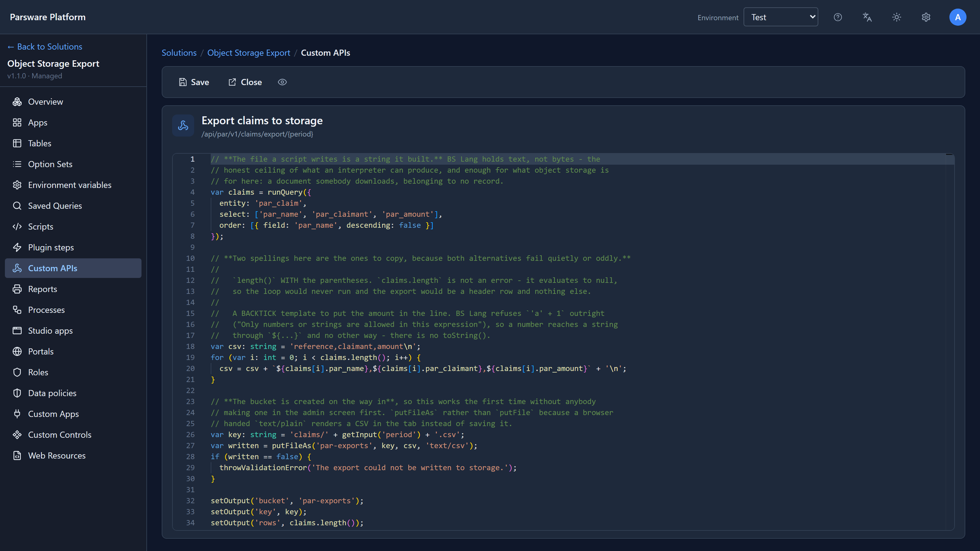Click the Data policies half-shield icon
Viewport: 980px width, 551px height.
coord(17,393)
